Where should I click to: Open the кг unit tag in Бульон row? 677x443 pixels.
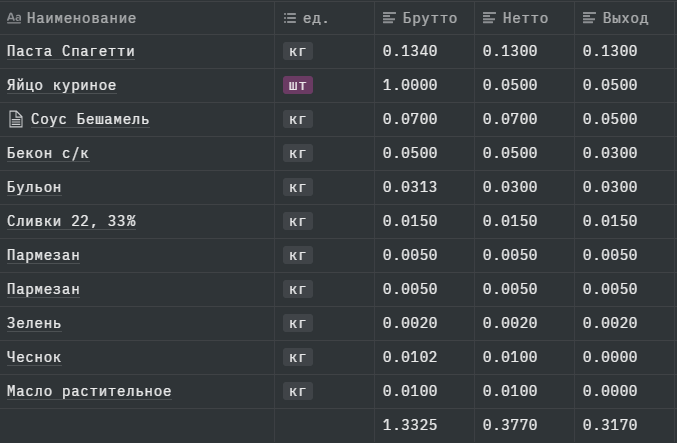[297, 187]
